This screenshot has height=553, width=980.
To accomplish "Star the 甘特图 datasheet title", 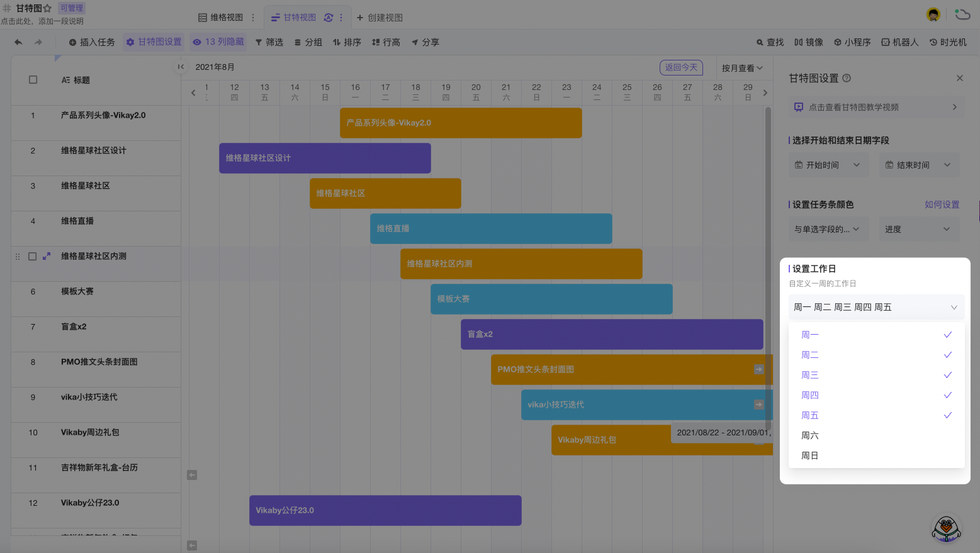I will point(47,8).
